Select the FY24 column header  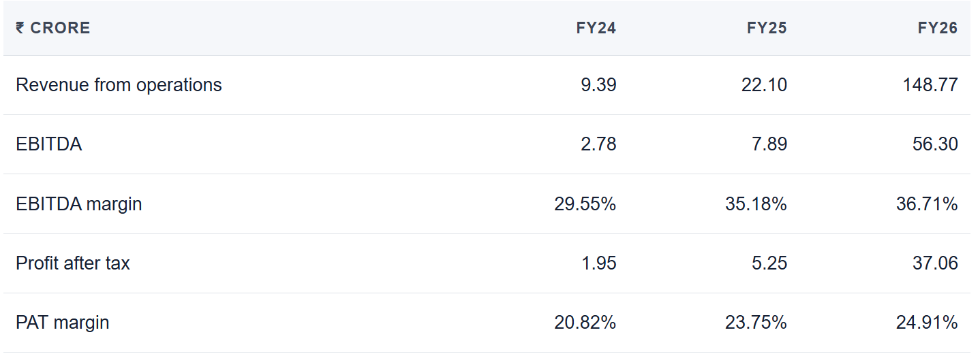pyautogui.click(x=596, y=28)
